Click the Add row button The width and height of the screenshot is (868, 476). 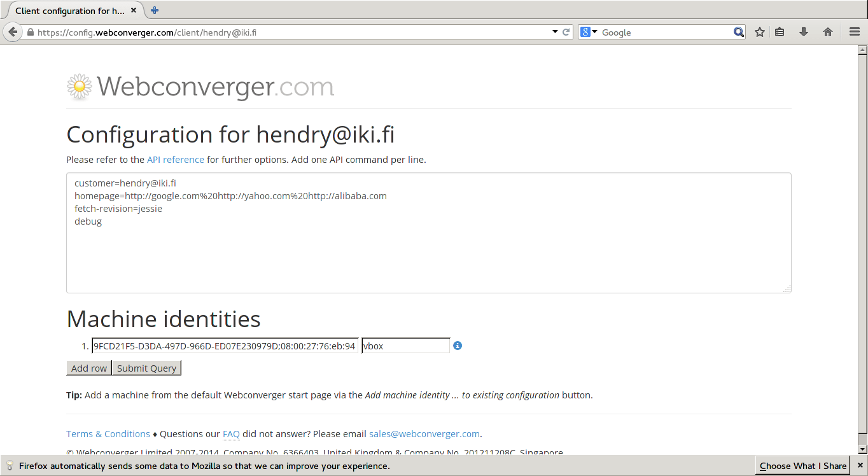point(89,368)
